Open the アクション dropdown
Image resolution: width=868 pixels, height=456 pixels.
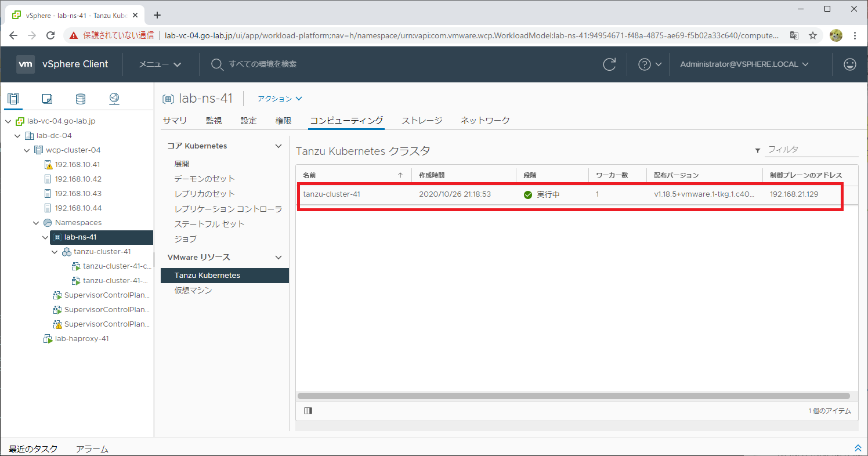(x=280, y=99)
